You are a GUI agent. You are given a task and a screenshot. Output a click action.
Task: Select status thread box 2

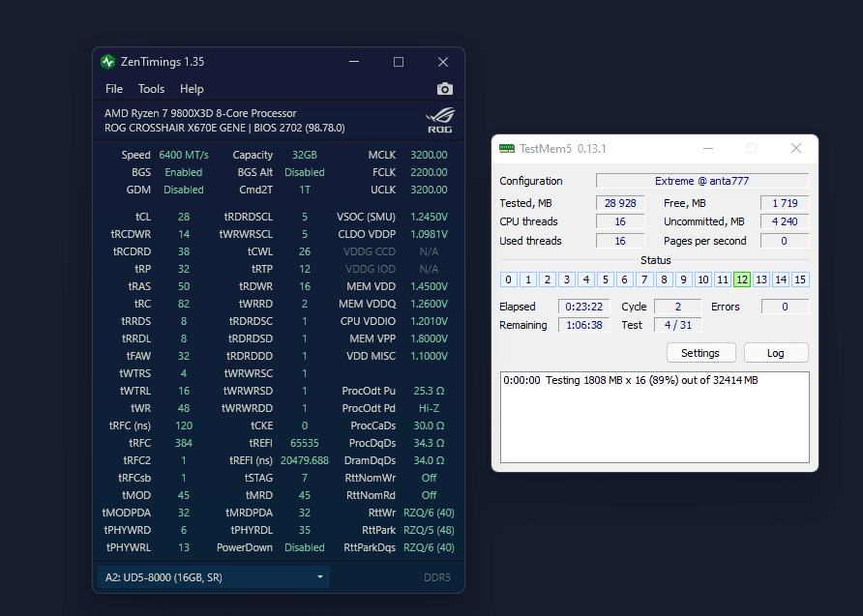[x=547, y=279]
